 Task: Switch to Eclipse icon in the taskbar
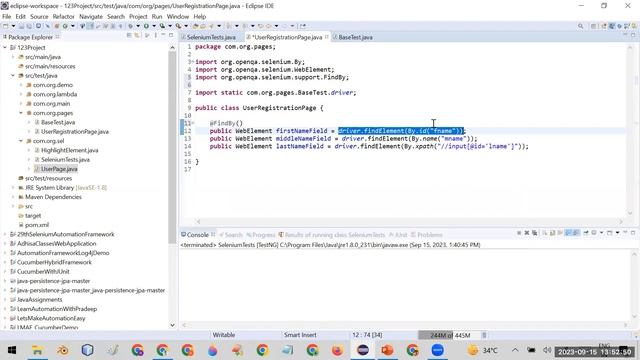pyautogui.click(x=362, y=350)
